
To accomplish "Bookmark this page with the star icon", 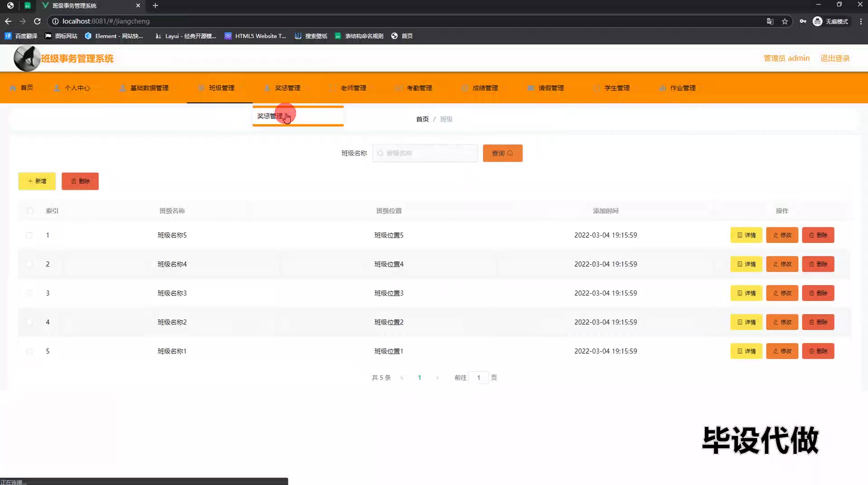I will point(785,21).
